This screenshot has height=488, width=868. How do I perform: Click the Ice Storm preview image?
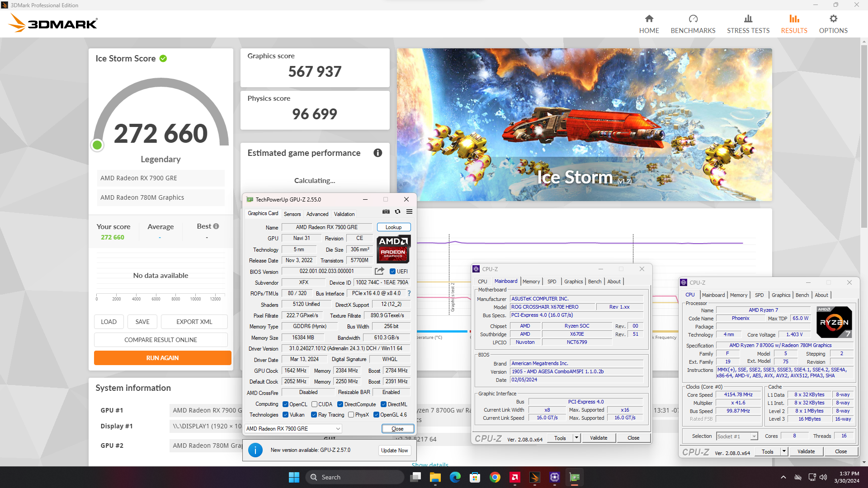pyautogui.click(x=584, y=125)
